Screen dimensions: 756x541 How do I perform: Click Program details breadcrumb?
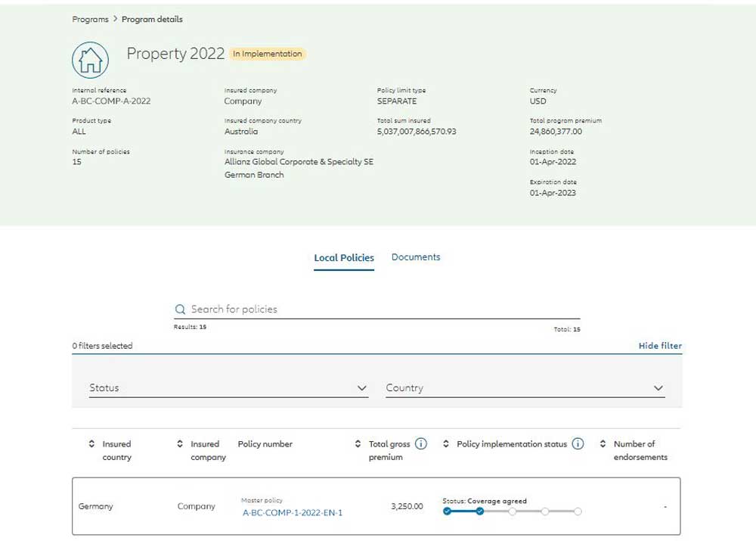tap(152, 20)
